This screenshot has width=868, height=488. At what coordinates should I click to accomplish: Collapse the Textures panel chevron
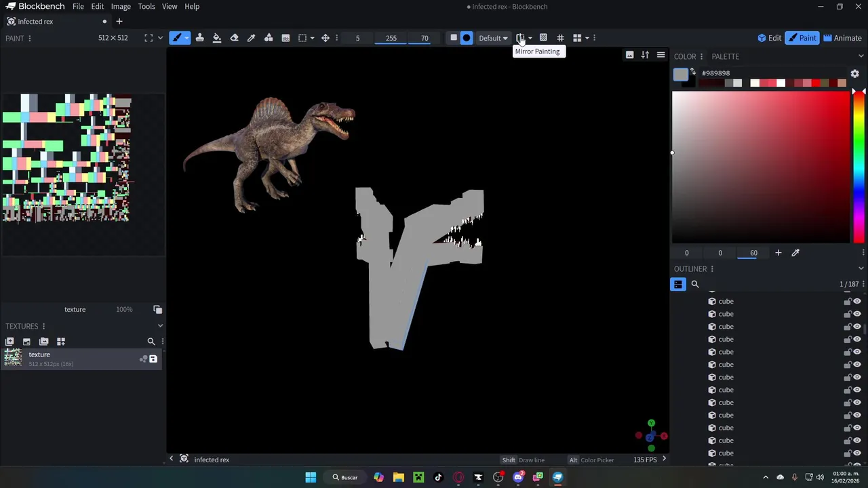pos(160,326)
